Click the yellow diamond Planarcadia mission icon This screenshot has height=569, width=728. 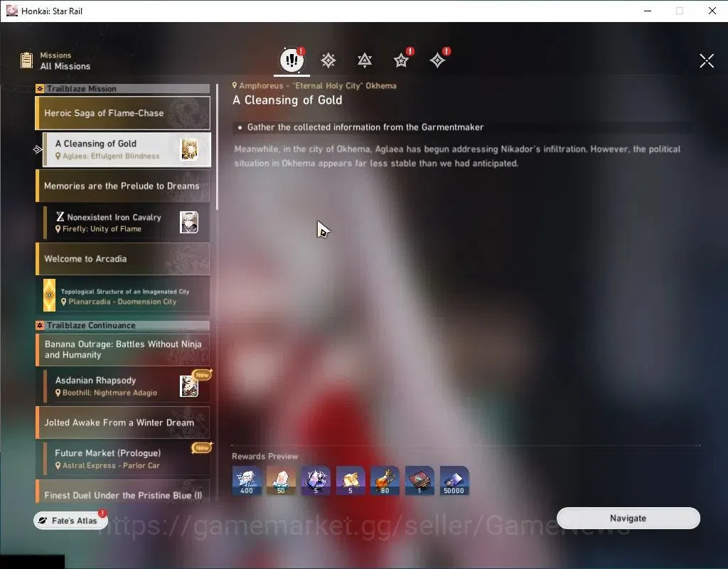49,295
